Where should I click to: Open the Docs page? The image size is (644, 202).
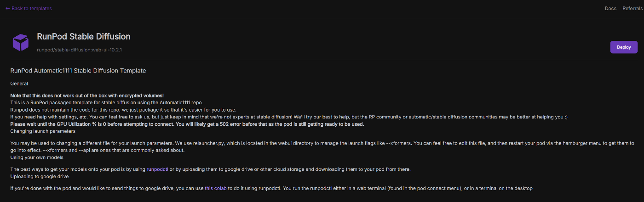(x=610, y=8)
